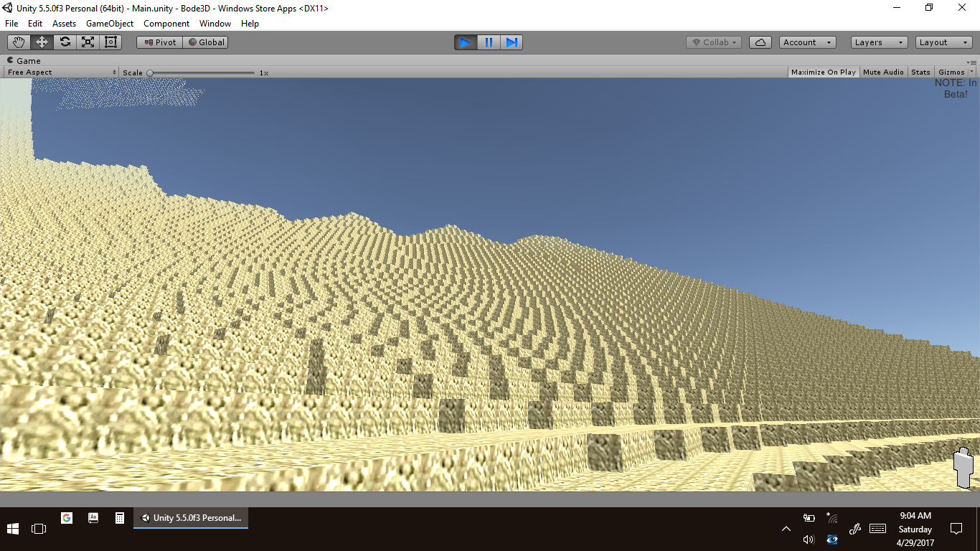Toggle Maximize On Play
The image size is (980, 551).
pyautogui.click(x=823, y=72)
